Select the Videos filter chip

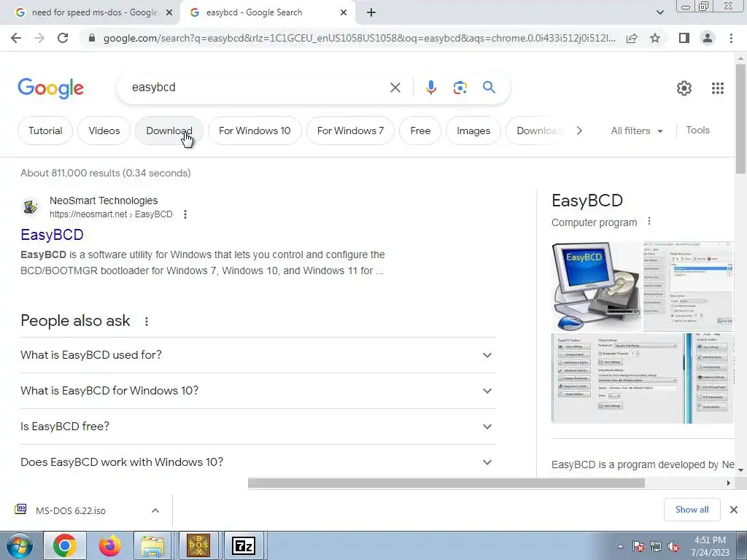[x=104, y=131]
